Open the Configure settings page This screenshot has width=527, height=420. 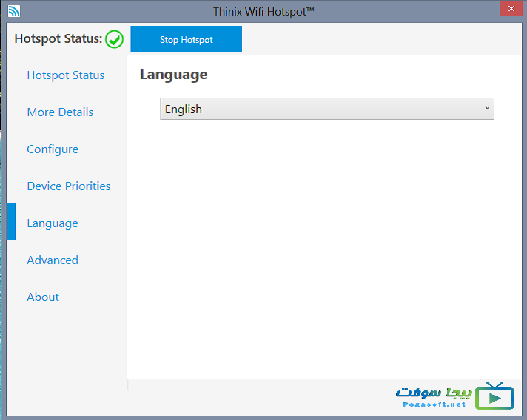[x=53, y=149]
